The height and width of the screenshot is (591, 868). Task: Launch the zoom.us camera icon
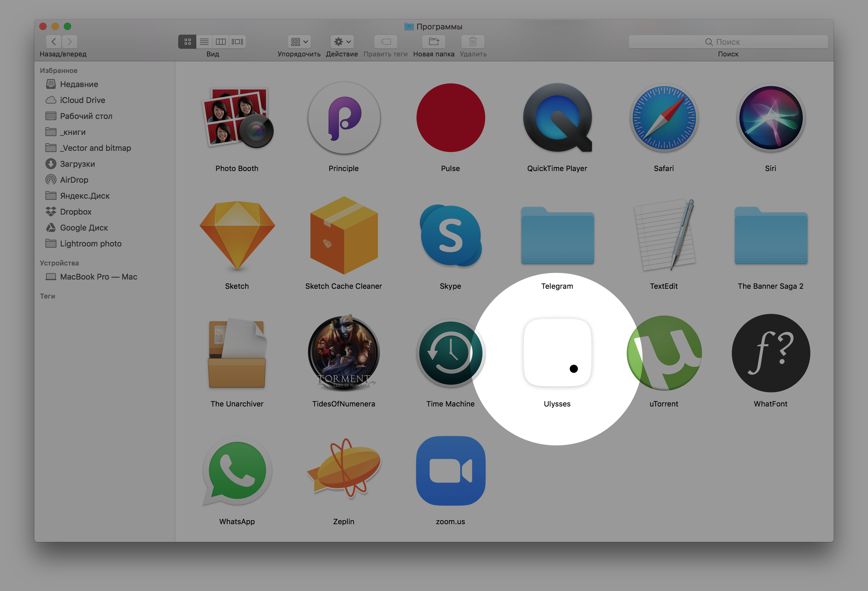(451, 471)
